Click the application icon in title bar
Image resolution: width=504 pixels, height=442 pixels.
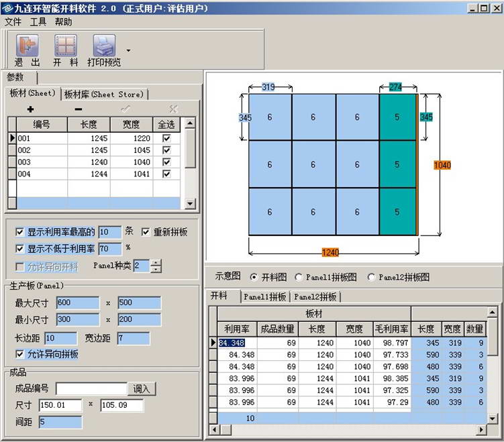pos(7,8)
